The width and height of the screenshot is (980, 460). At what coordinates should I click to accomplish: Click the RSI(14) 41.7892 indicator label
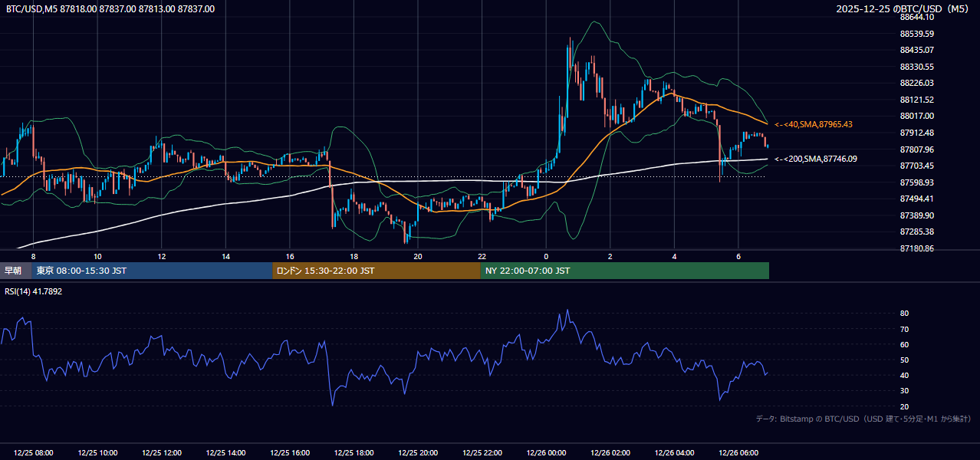click(x=35, y=291)
